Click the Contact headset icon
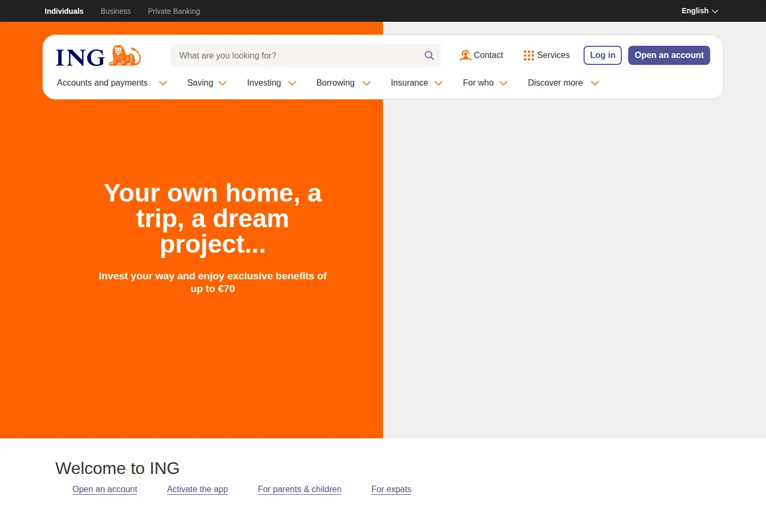This screenshot has height=532, width=766. pos(465,55)
